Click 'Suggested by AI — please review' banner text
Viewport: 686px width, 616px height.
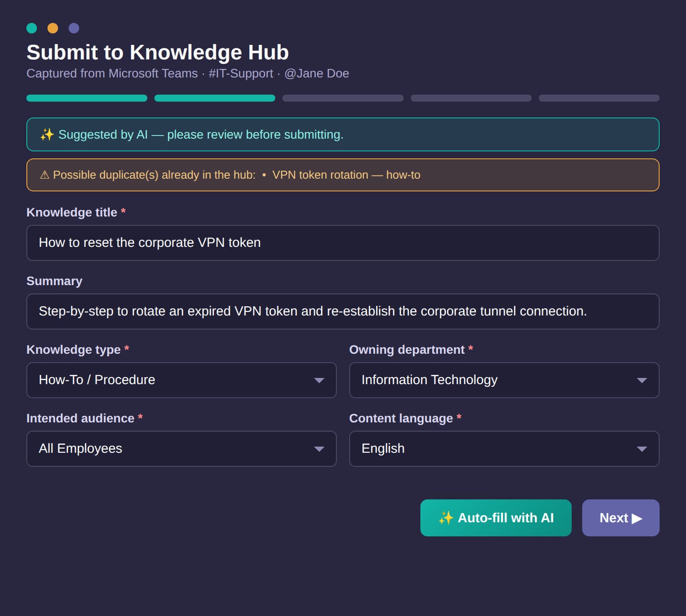coord(201,135)
